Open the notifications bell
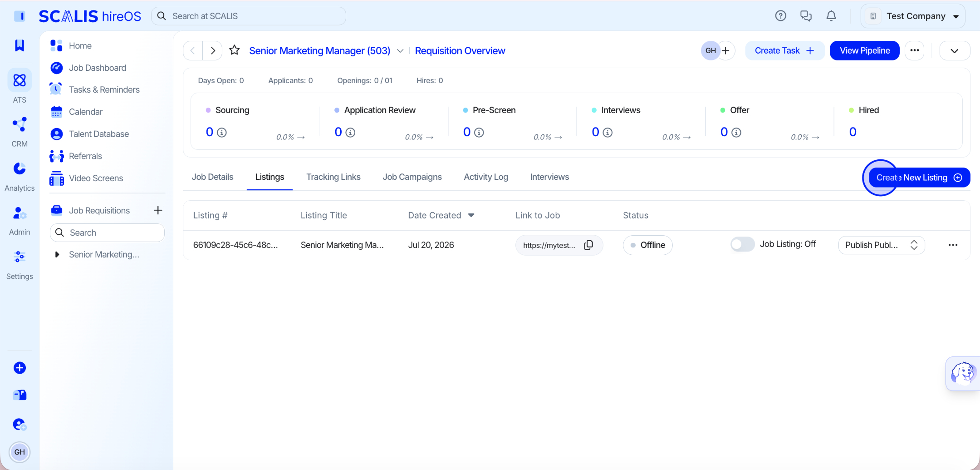Screen dimensions: 980x470 pos(831,16)
